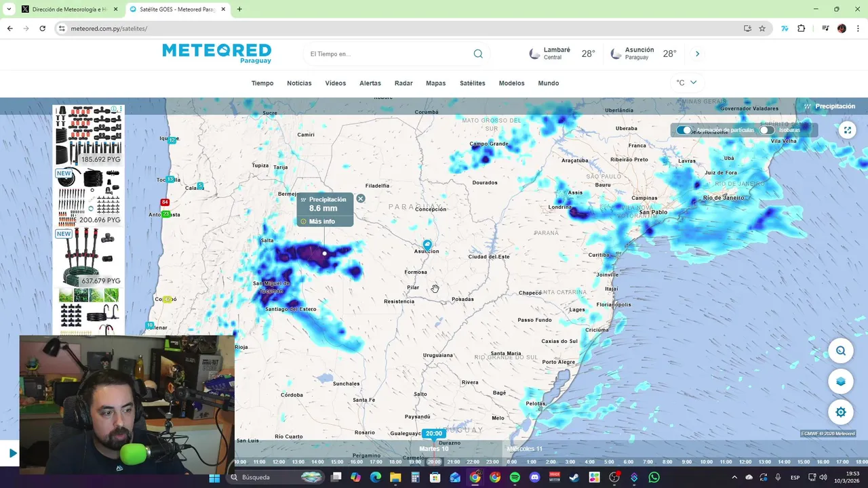Open the media control icon in Chrome toolbar
868x488 pixels.
point(825,28)
